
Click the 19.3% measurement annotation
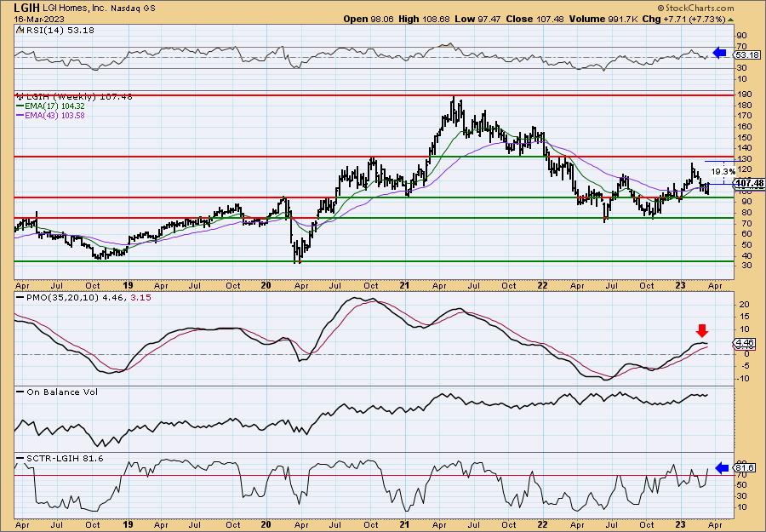723,171
